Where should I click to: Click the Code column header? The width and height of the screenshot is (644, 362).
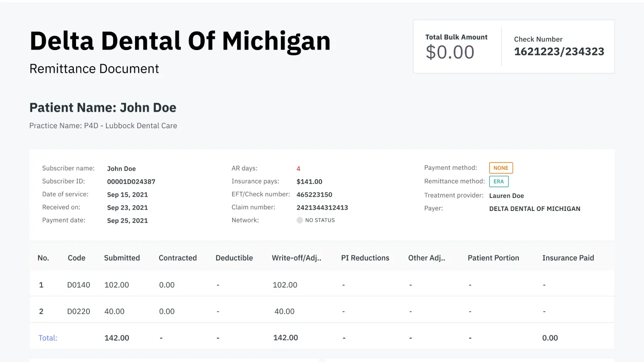click(x=76, y=258)
